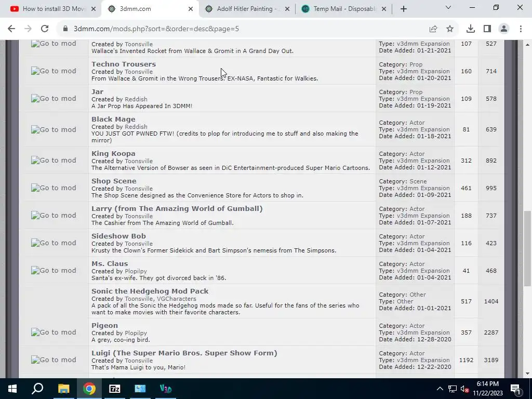View site information lock icon
The height and width of the screenshot is (399, 532).
(65, 29)
